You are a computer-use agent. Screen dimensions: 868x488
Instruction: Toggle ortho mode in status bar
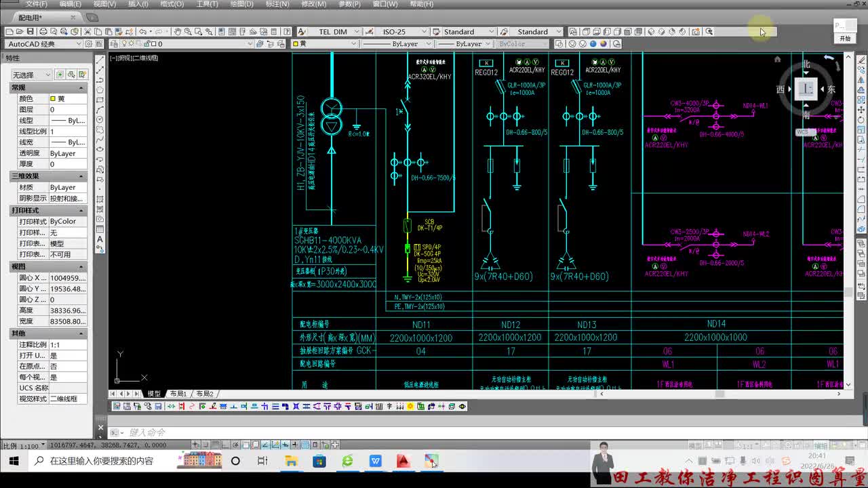click(225, 445)
